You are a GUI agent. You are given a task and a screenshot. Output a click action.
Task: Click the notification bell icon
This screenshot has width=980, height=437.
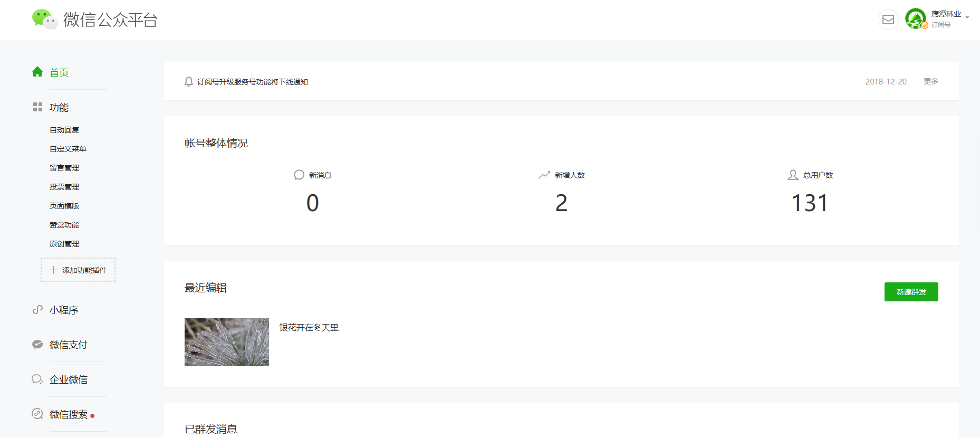(189, 82)
